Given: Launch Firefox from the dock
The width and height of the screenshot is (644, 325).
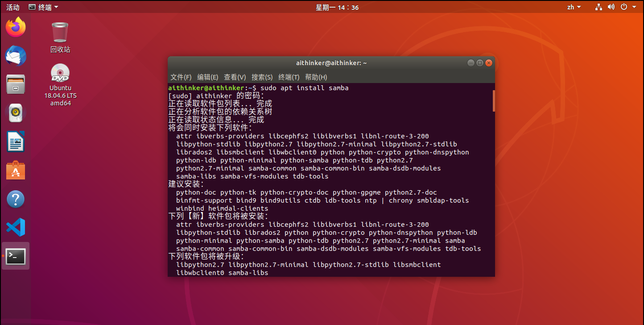Looking at the screenshot, I should (16, 27).
